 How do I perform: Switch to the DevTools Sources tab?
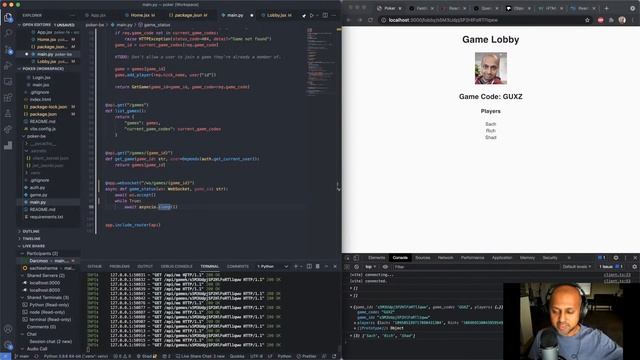[x=423, y=258]
